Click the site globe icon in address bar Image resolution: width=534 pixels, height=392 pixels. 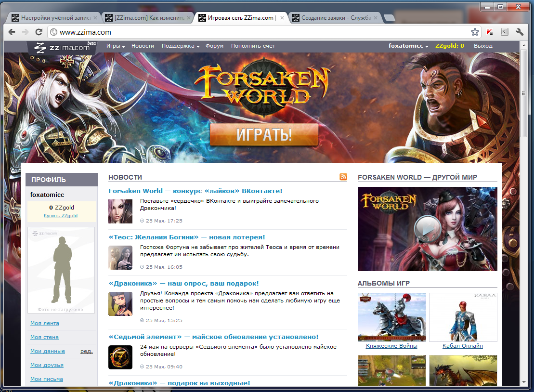pos(53,32)
